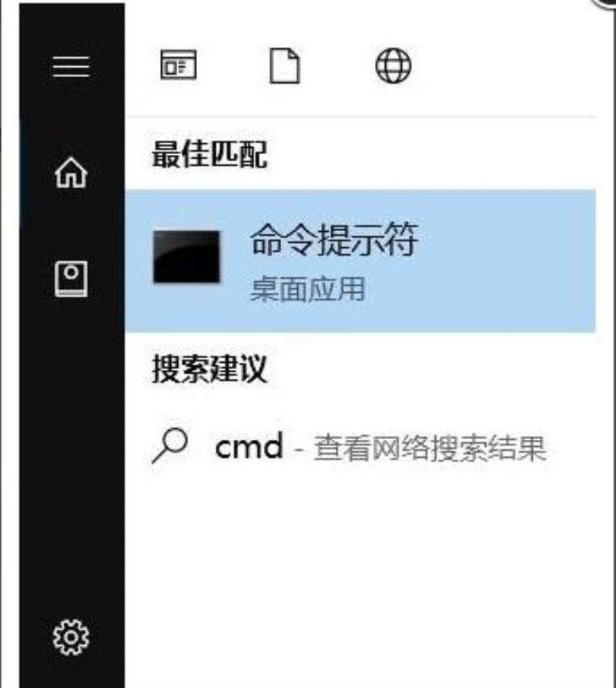Open the Settings gear in sidebar
The image size is (616, 688).
coord(71,637)
